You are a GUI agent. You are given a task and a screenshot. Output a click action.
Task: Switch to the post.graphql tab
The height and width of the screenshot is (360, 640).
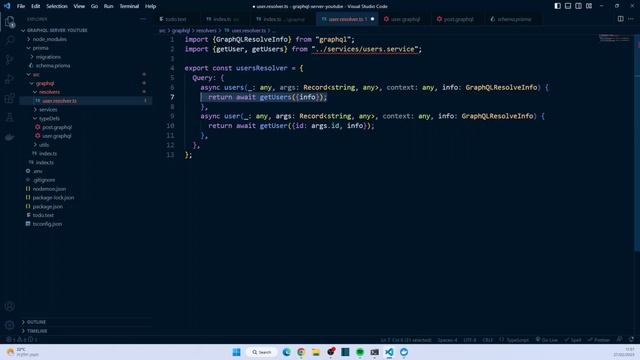point(458,19)
